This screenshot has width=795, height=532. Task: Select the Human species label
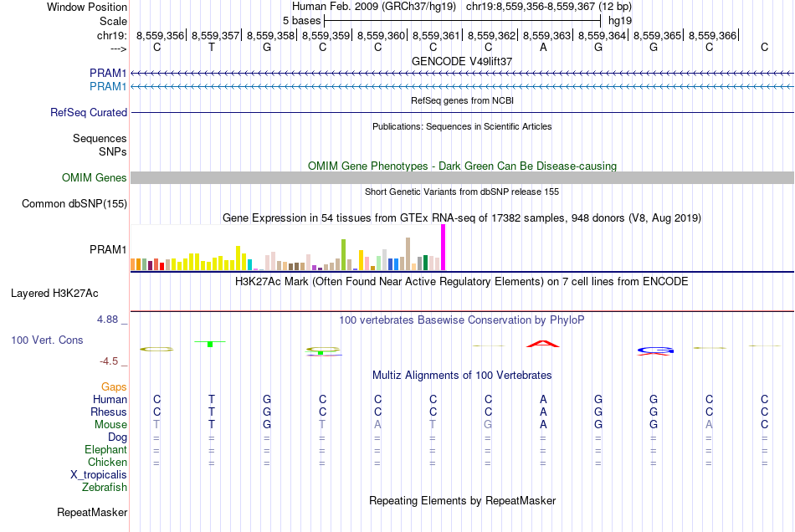point(110,399)
